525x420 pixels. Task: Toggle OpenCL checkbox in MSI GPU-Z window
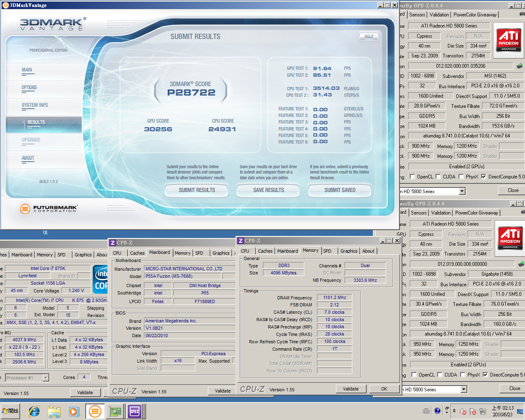point(412,177)
